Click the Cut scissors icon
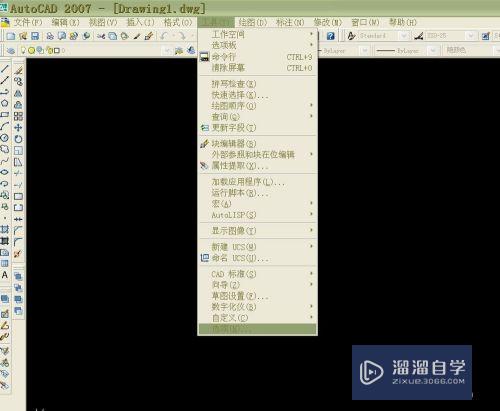500x411 pixels. coord(101,36)
